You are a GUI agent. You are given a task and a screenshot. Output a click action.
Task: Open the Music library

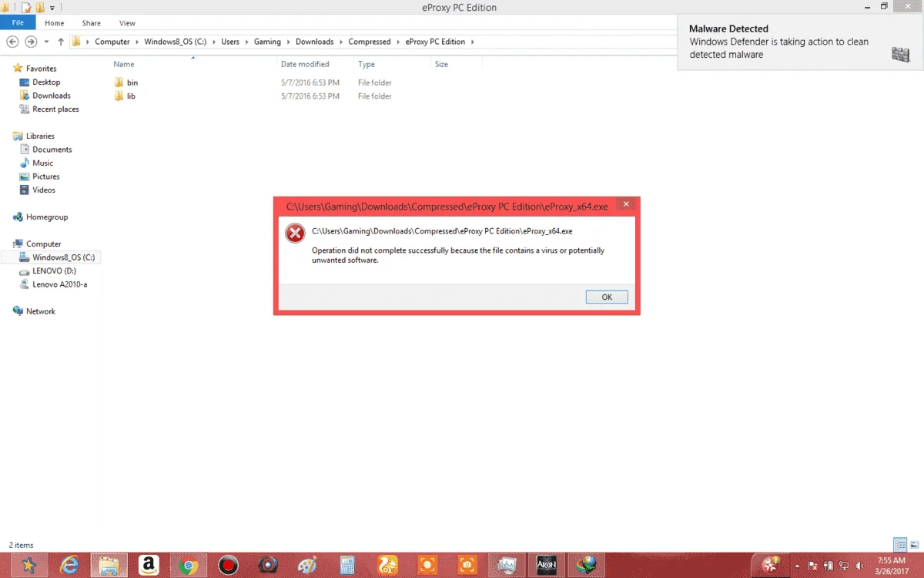point(42,163)
